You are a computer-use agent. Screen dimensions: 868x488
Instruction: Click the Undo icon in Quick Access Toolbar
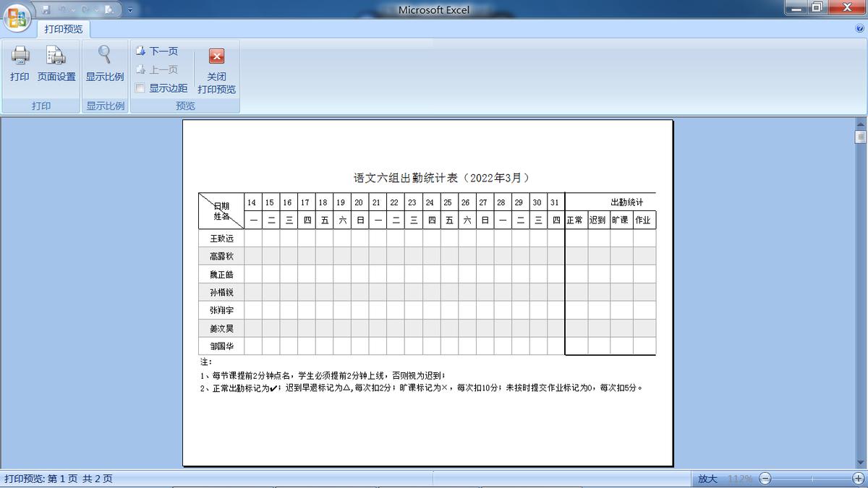click(62, 9)
